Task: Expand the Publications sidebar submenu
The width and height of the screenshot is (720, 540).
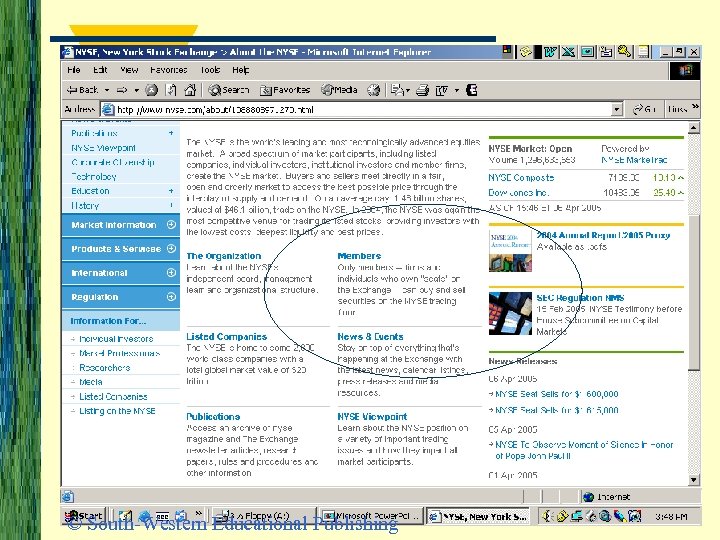Action: click(171, 133)
